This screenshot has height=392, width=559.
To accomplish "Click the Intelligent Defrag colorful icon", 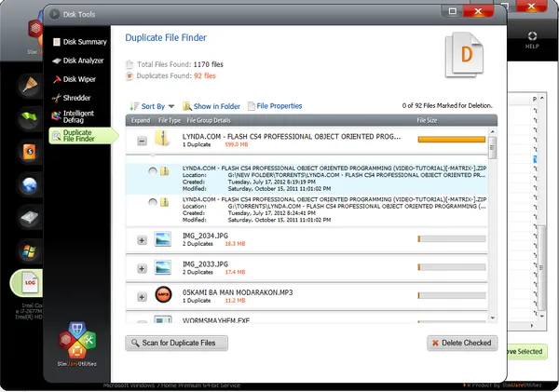I will pos(56,115).
